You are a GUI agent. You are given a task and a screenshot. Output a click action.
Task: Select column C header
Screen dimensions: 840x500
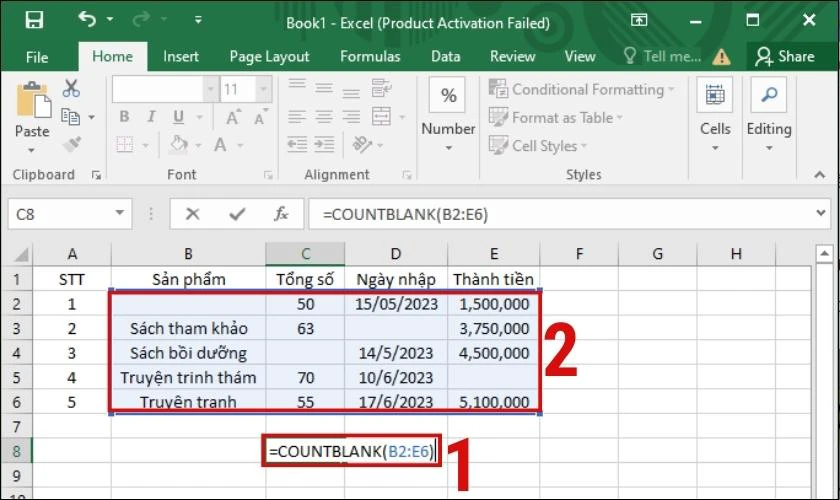(x=305, y=253)
